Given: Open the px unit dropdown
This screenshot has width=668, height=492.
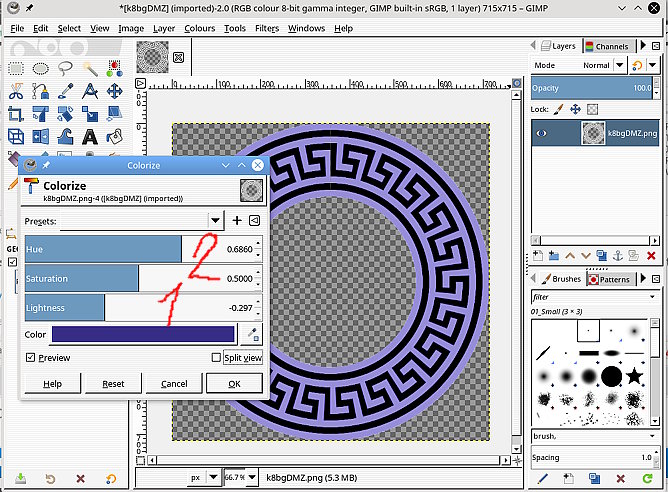Looking at the screenshot, I should (x=213, y=478).
